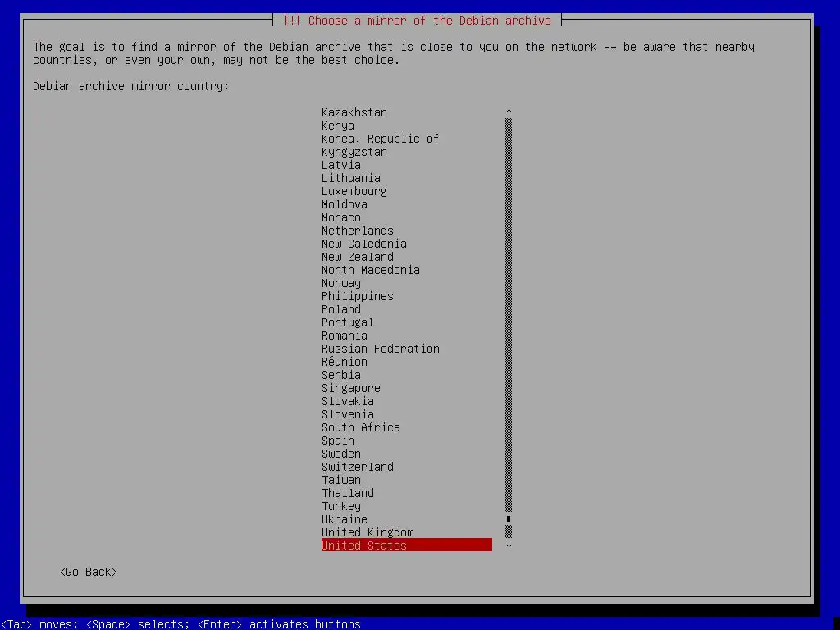The height and width of the screenshot is (630, 840).
Task: Pick Moldova in the list
Action: (344, 204)
